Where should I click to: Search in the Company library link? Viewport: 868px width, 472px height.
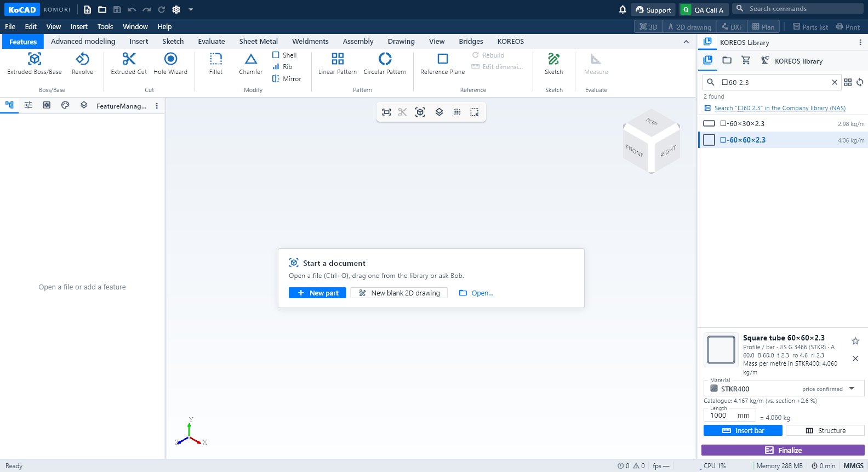[x=780, y=108]
